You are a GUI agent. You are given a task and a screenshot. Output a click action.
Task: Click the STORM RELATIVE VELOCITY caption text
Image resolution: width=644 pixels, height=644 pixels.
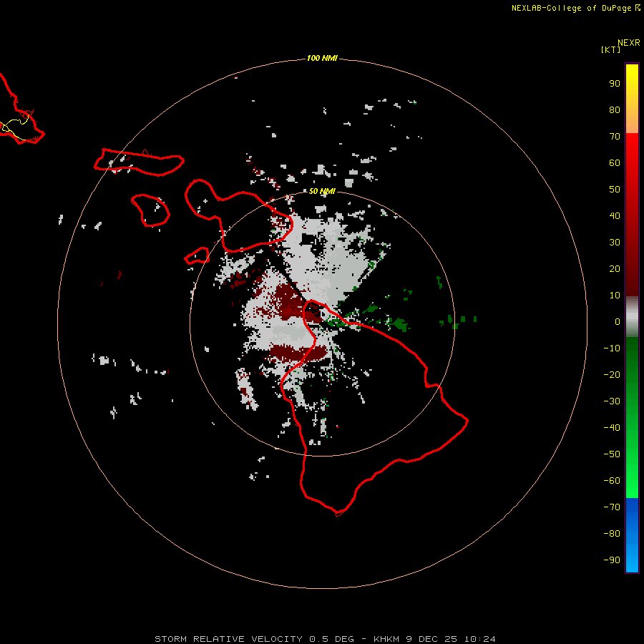point(229,639)
